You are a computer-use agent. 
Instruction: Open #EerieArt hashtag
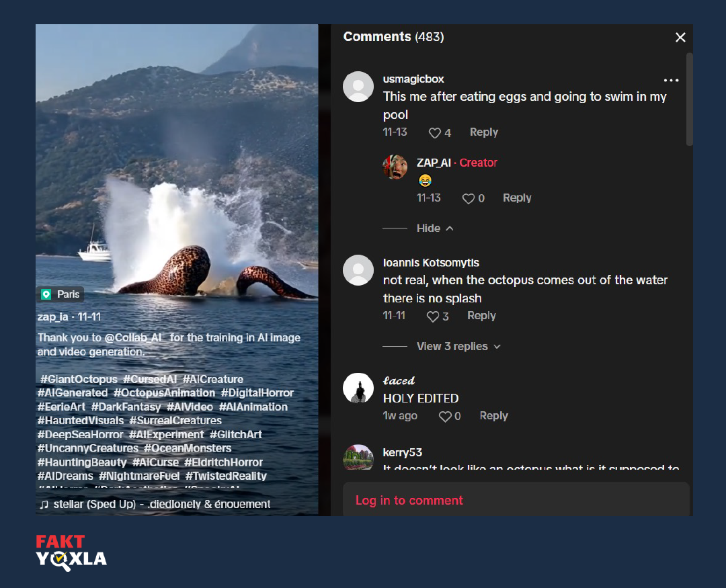(62, 407)
